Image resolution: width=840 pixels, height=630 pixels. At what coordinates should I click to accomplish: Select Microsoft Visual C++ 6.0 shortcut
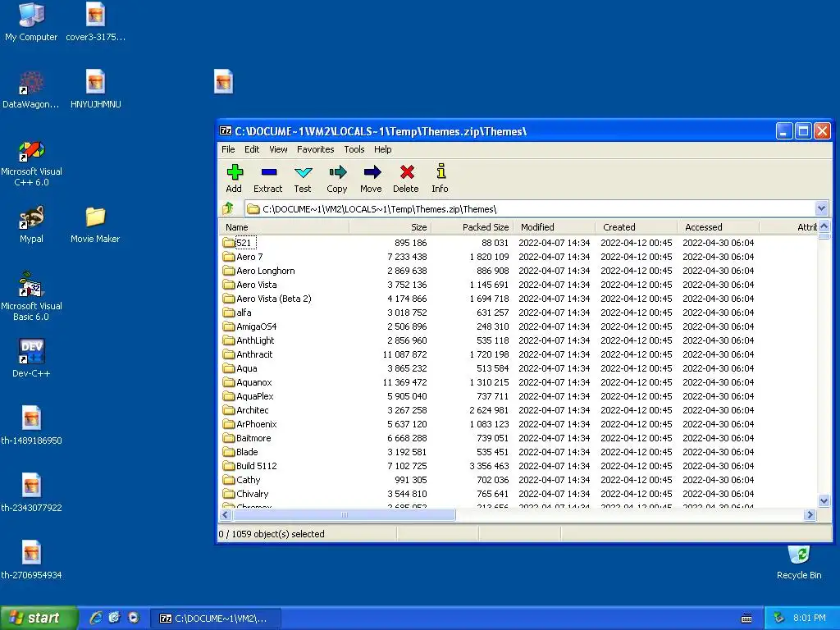31,163
